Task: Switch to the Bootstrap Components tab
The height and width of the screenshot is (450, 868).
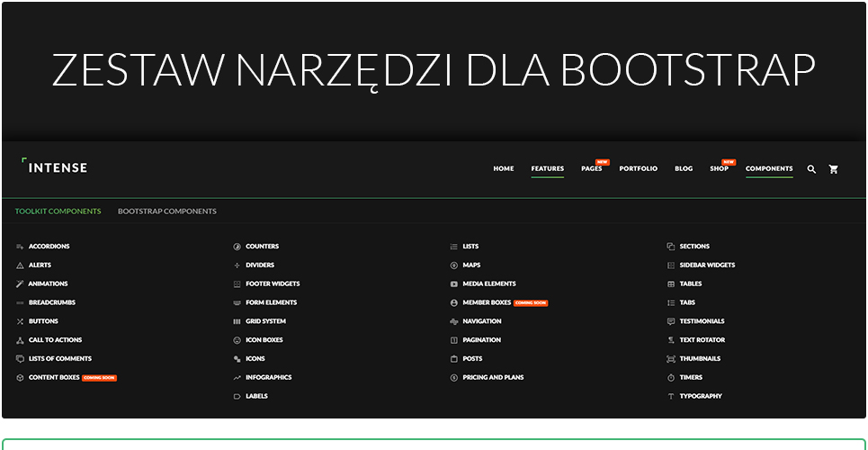Action: click(x=167, y=211)
